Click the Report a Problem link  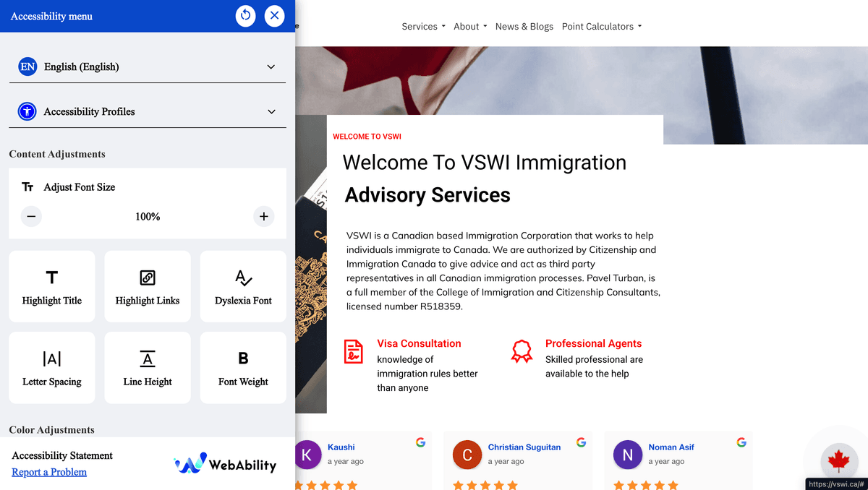click(49, 472)
